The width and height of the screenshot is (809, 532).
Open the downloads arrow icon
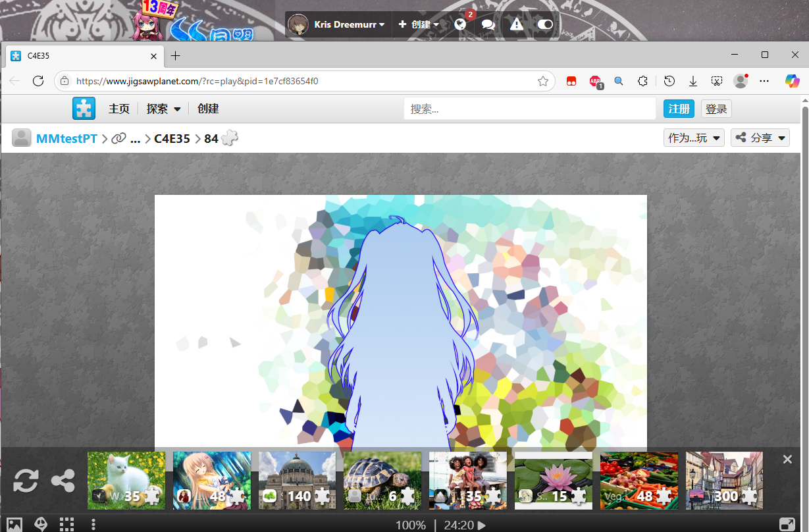coord(693,81)
